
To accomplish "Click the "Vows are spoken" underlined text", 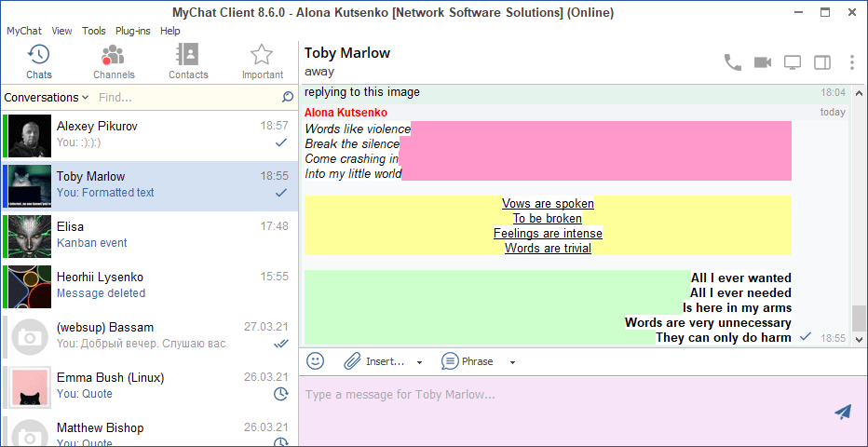I will pyautogui.click(x=548, y=203).
